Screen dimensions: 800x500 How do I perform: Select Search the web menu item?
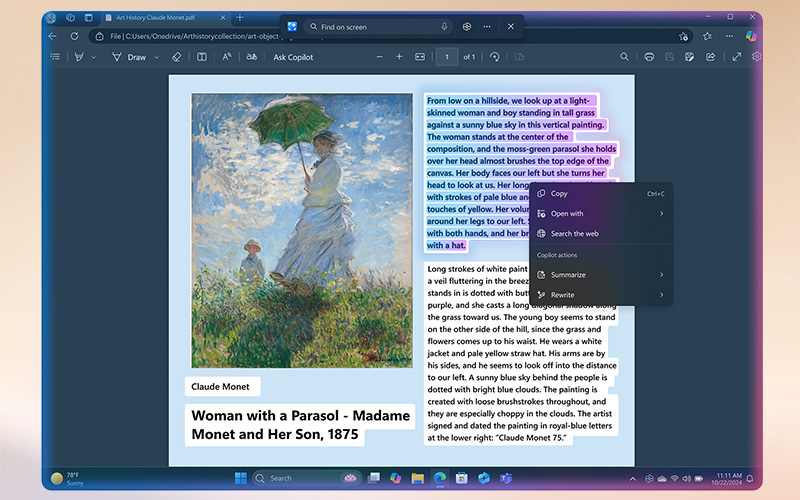click(601, 234)
